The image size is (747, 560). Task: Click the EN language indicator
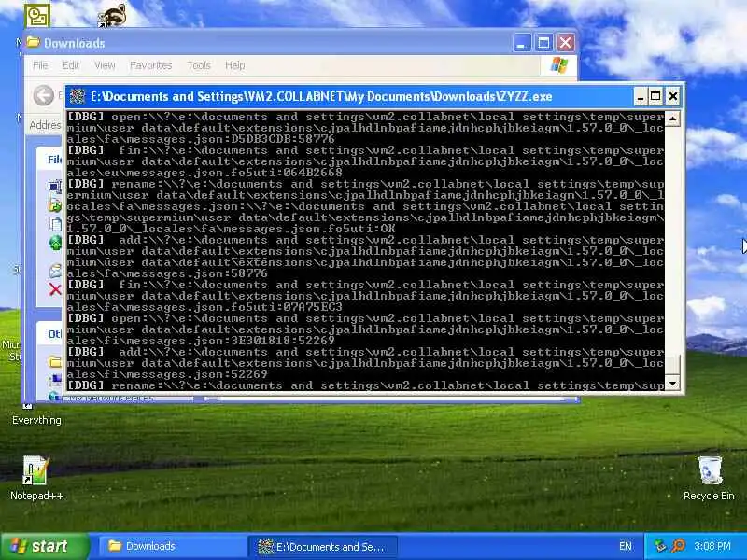625,546
